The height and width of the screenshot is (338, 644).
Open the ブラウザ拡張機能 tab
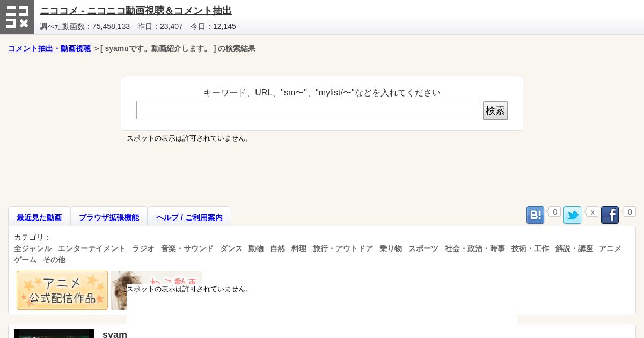(109, 217)
